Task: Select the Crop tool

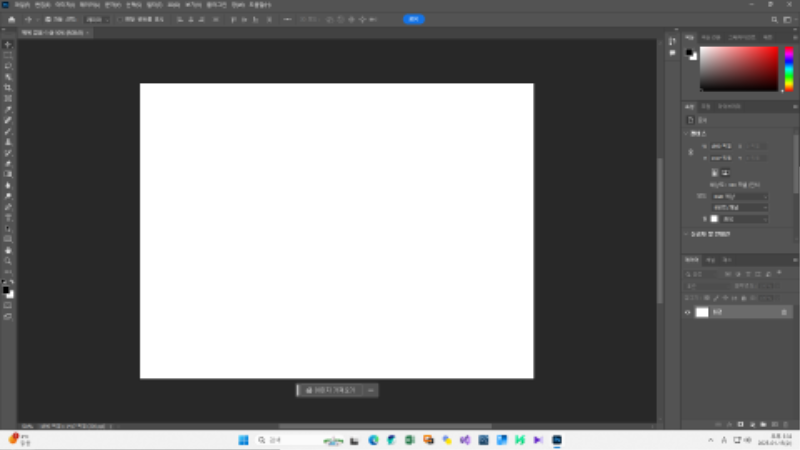Action: pyautogui.click(x=8, y=88)
